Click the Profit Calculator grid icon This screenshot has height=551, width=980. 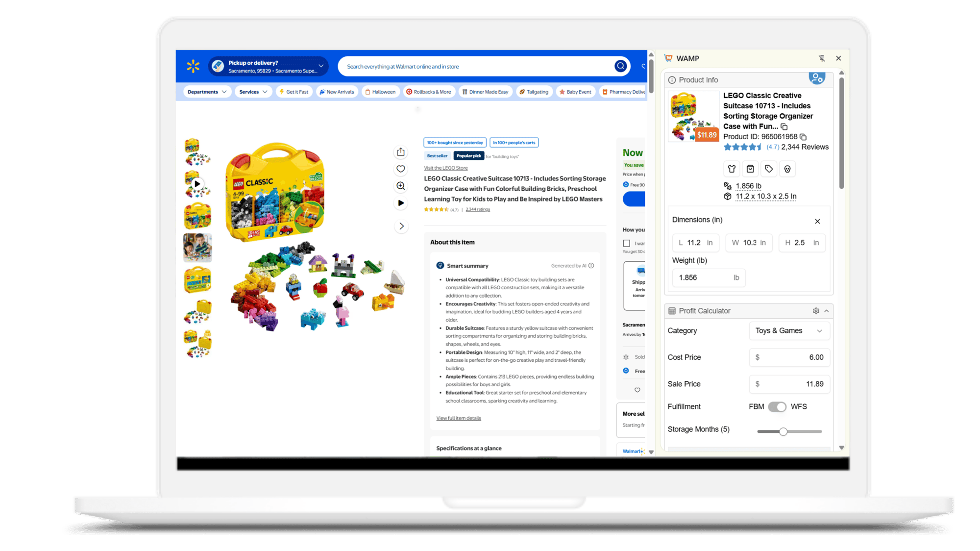click(x=672, y=311)
